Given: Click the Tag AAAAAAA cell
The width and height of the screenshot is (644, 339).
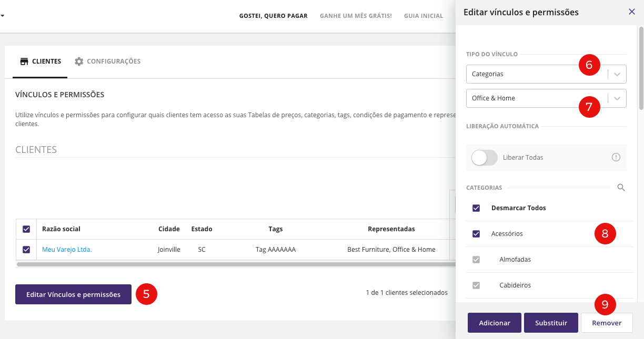Looking at the screenshot, I should pos(276,250).
